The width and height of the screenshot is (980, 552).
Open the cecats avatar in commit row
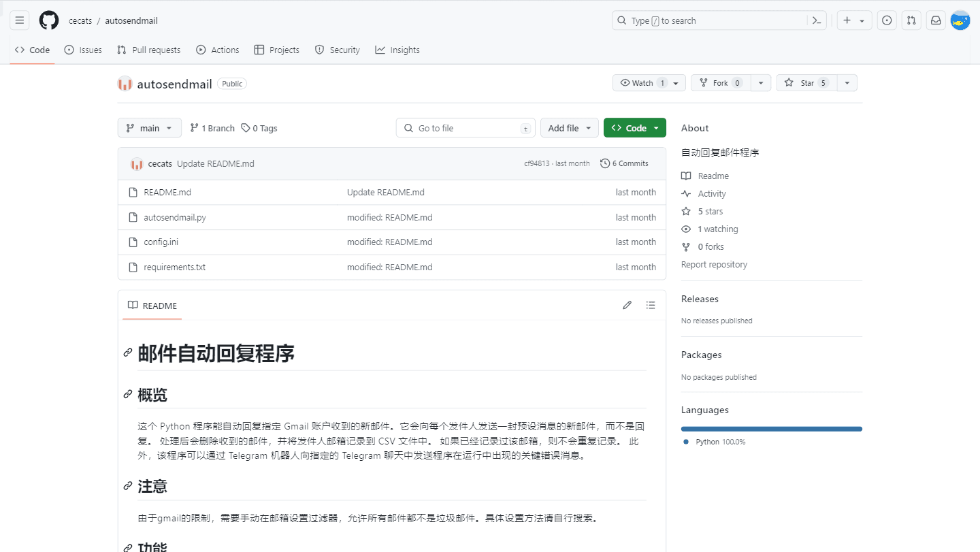[137, 163]
